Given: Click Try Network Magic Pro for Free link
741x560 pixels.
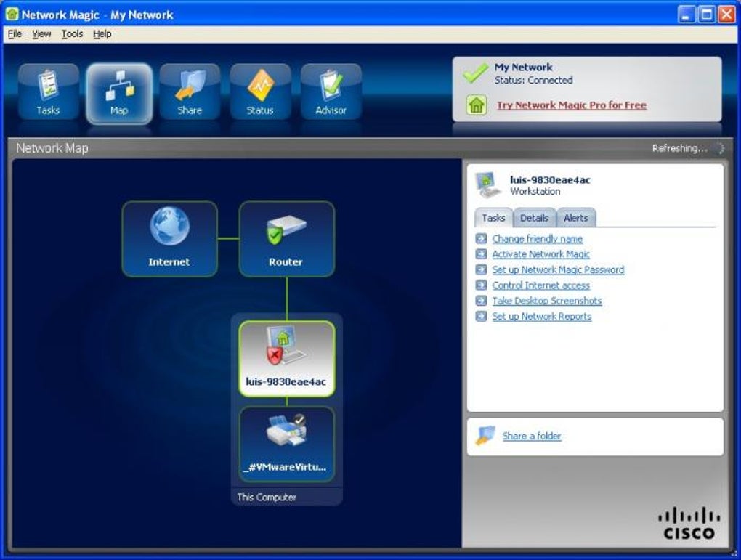Looking at the screenshot, I should point(571,105).
